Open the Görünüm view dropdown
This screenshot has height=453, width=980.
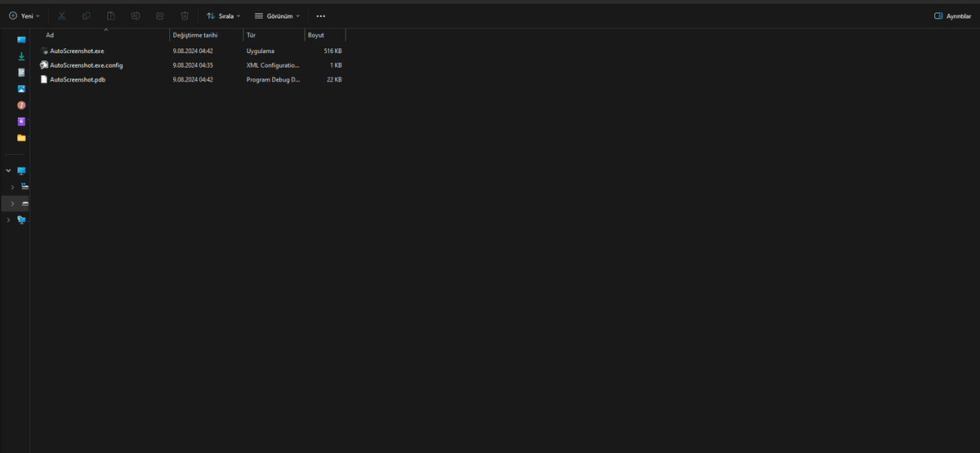277,16
